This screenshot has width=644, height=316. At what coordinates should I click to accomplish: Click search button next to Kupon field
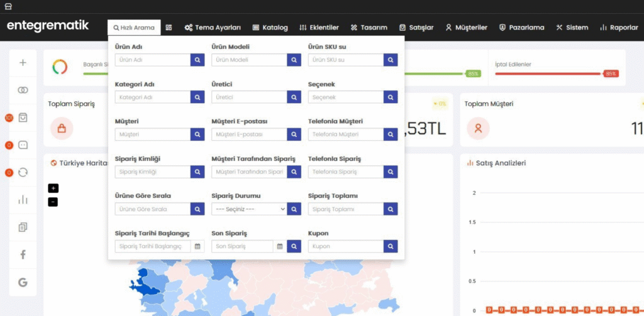[x=391, y=246]
